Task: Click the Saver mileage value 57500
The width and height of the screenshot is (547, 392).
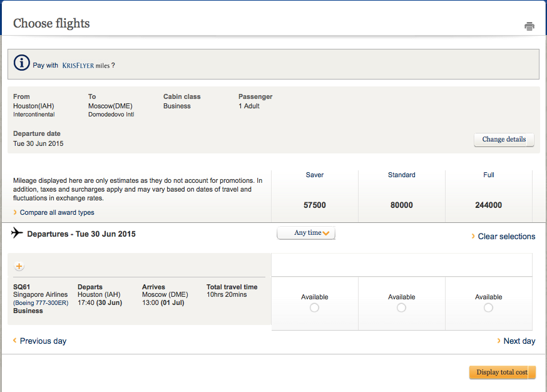Action: (314, 205)
